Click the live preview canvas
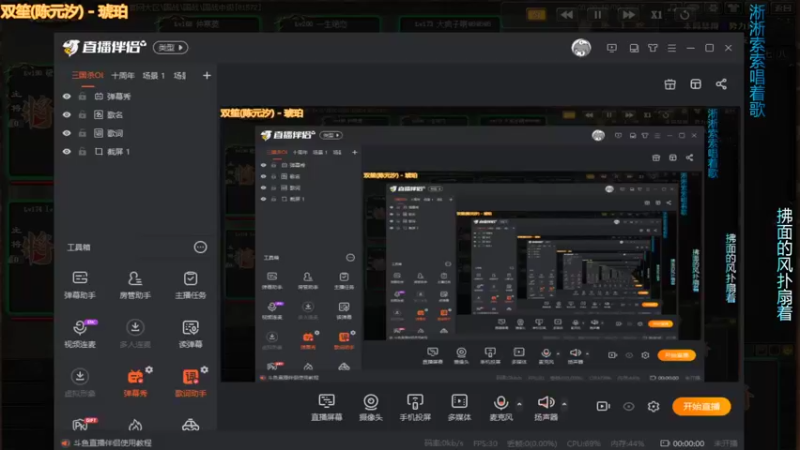 tap(480, 244)
